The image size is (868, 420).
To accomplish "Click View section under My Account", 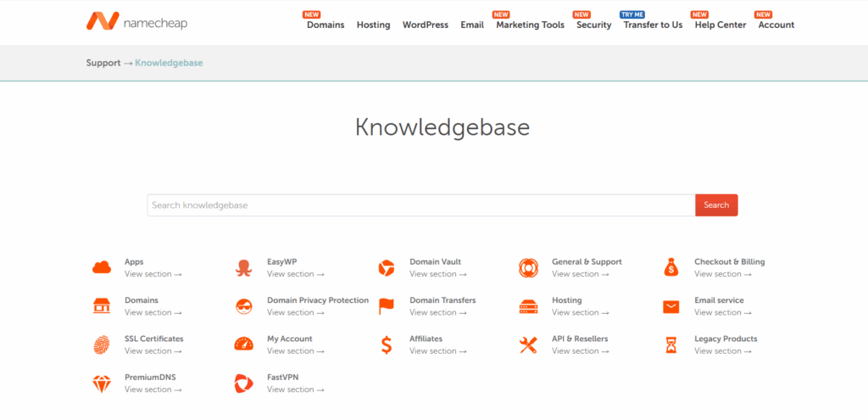I will click(x=296, y=351).
